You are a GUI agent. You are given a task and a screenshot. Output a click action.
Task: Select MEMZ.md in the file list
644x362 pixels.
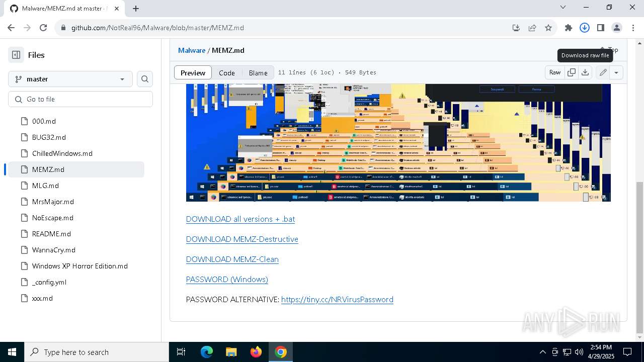(x=76, y=169)
